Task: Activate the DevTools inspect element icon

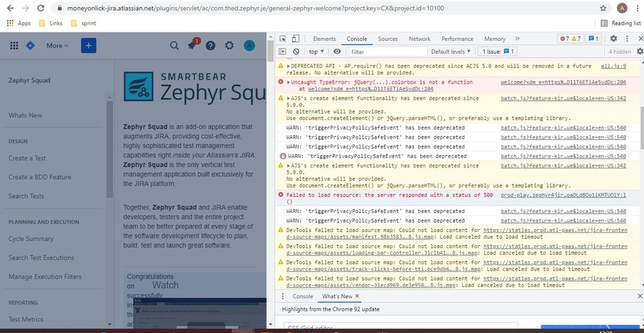Action: [x=283, y=39]
